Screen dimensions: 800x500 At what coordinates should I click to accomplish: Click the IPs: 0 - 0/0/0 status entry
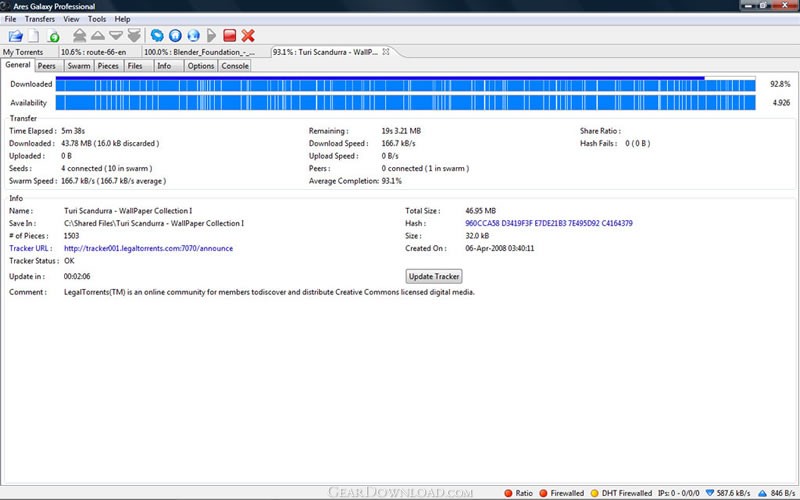coord(679,493)
